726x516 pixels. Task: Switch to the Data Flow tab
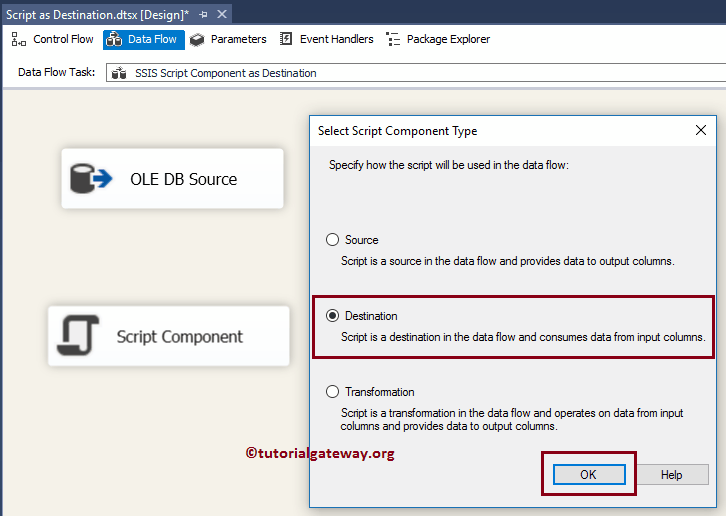pyautogui.click(x=144, y=39)
